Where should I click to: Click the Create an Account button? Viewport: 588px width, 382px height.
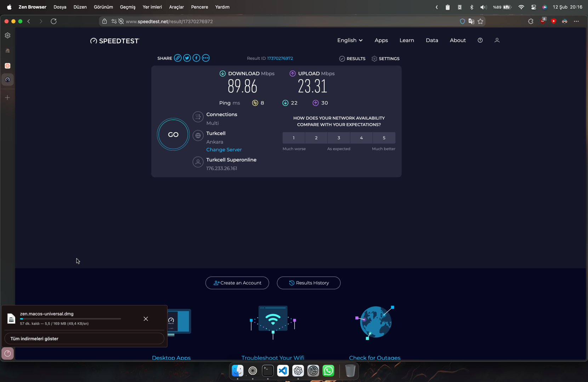point(237,283)
